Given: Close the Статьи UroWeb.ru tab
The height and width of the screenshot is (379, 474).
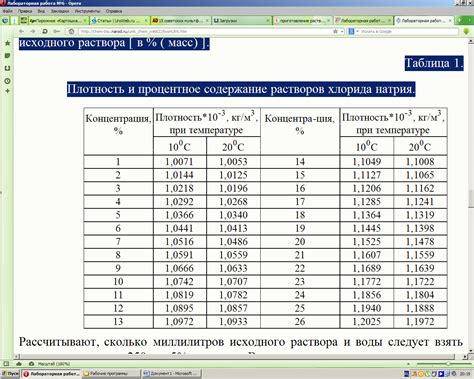Looking at the screenshot, I should coord(146,21).
